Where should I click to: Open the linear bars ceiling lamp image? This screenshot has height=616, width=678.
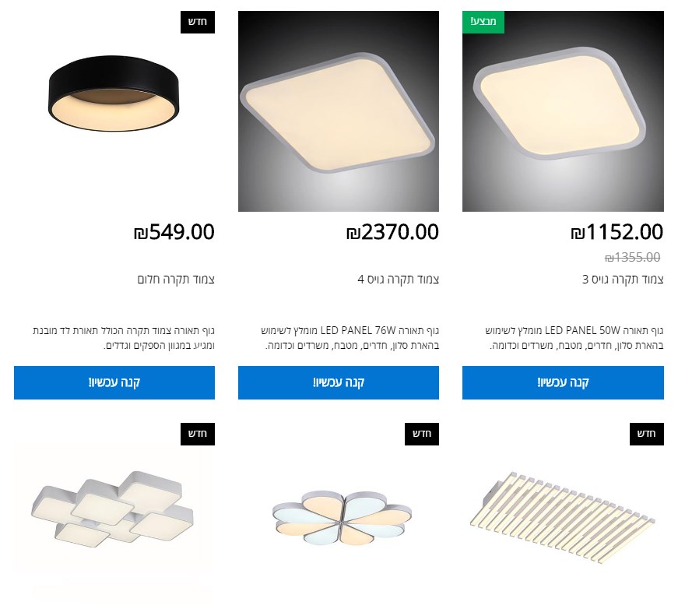click(x=563, y=519)
